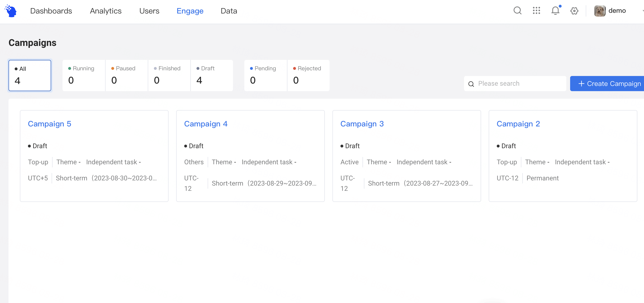Viewport: 644px width, 303px height.
Task: Click the magnifier icon in campaign search
Action: [x=471, y=84]
